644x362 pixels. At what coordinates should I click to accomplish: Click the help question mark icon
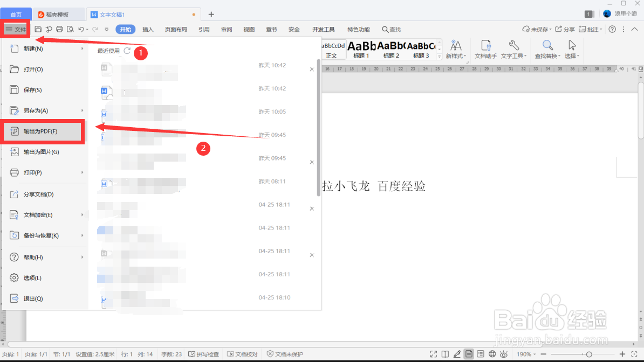coord(612,29)
